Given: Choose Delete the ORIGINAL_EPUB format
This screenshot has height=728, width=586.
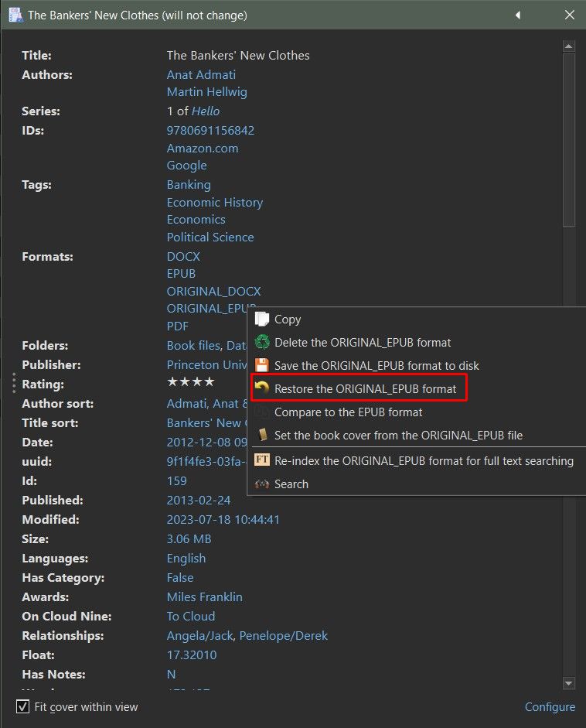Looking at the screenshot, I should 363,342.
